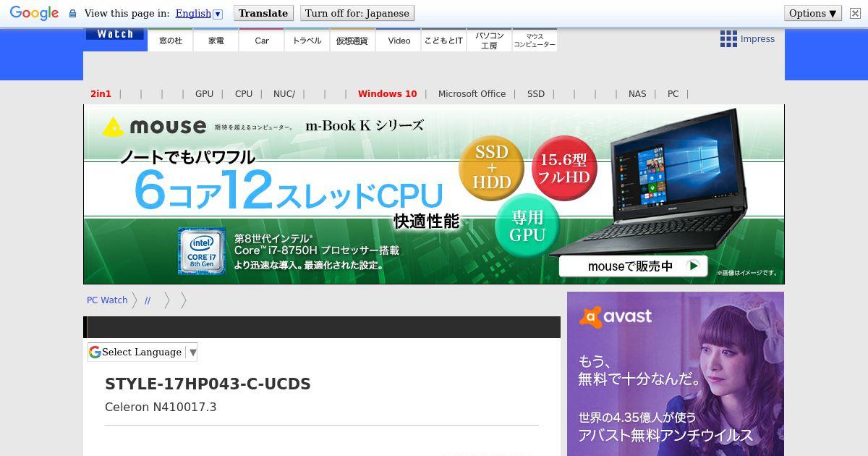Open the CPU topic link
This screenshot has height=456, width=868.
[244, 94]
